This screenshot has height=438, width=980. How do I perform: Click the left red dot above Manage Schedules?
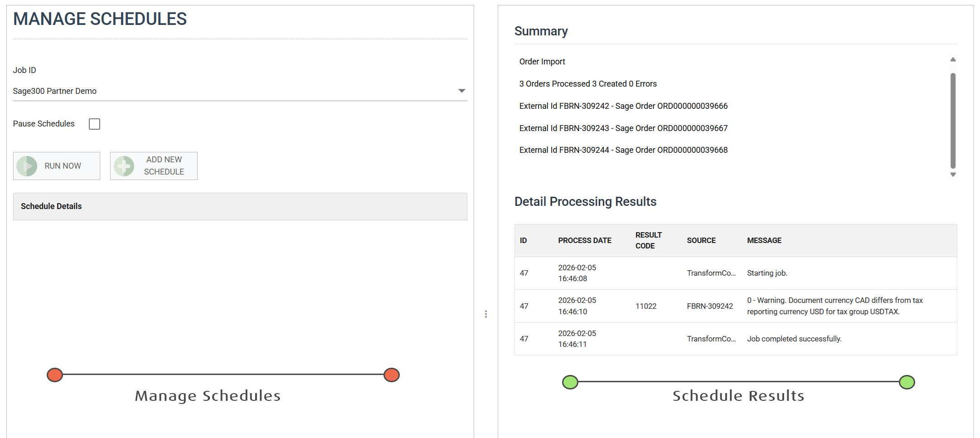point(55,375)
